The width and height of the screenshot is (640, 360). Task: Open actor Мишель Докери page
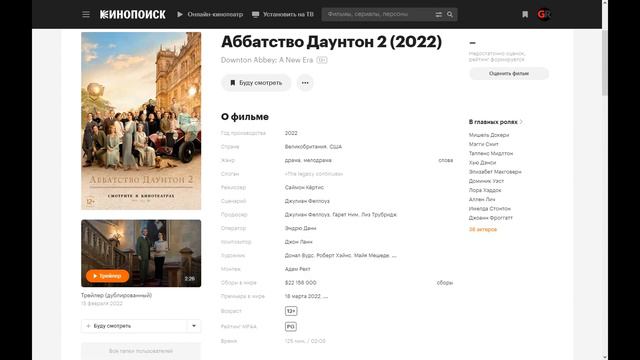[x=489, y=135]
